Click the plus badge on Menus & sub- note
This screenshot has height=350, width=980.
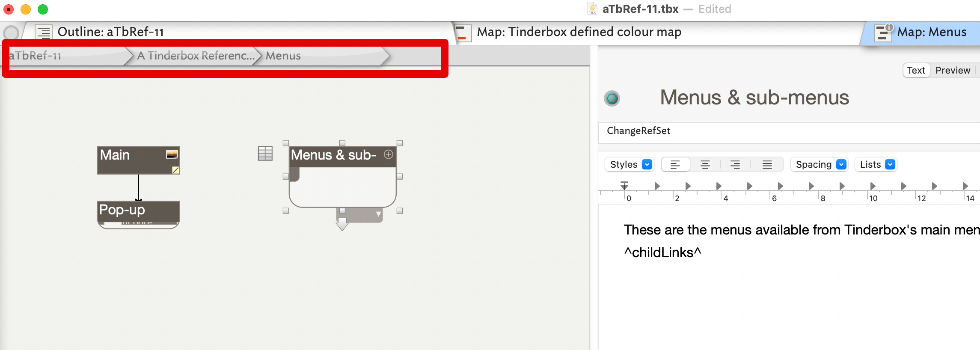(x=388, y=154)
